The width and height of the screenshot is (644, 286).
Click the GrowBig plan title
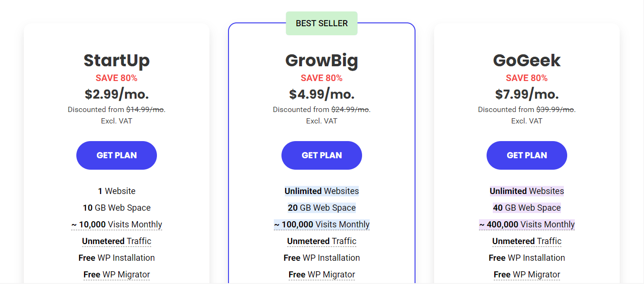(x=322, y=61)
